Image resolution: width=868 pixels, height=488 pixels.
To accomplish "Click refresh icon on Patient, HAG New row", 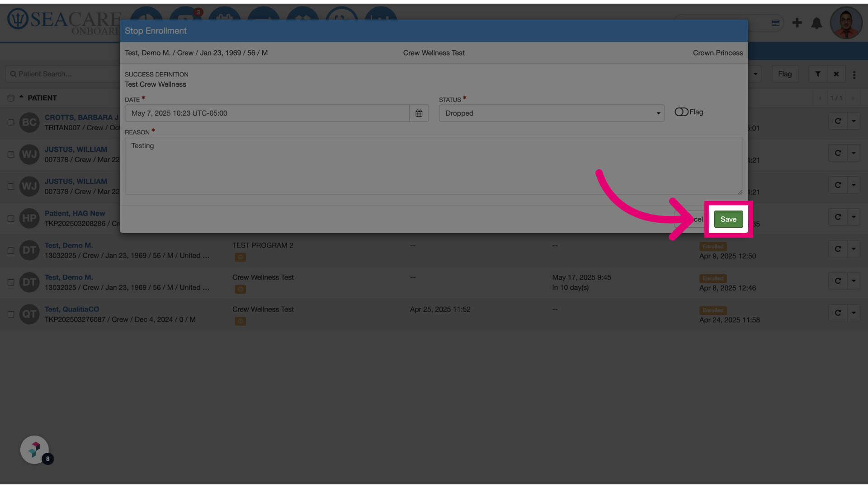I will coord(838,217).
